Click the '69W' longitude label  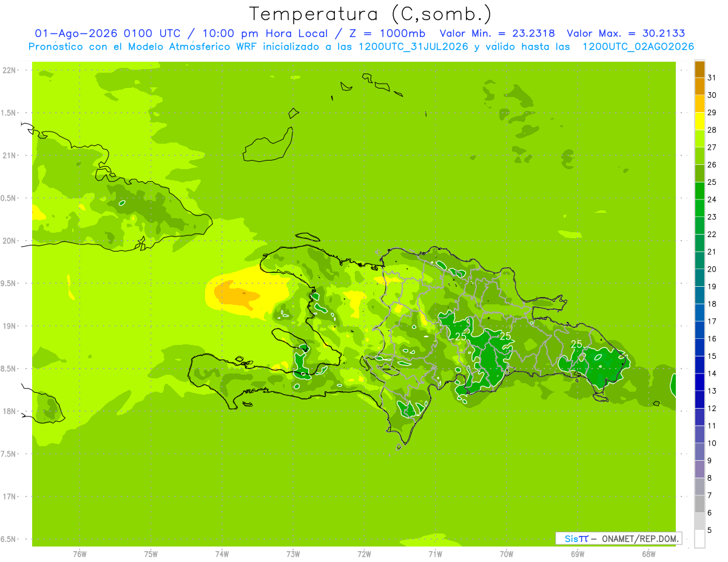coord(578,554)
